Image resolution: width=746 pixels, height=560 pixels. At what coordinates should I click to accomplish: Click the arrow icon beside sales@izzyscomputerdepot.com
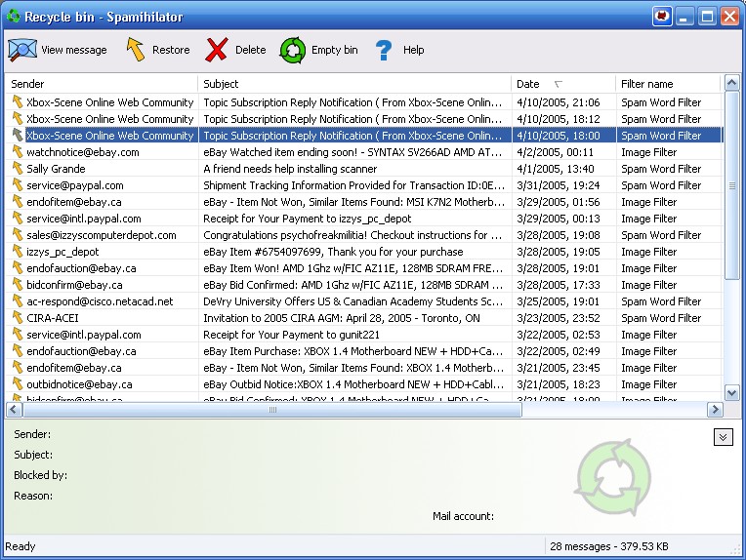coord(18,235)
